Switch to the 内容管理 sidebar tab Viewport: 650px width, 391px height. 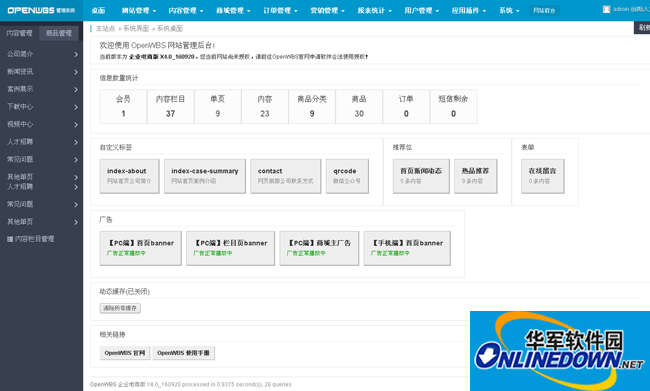[x=19, y=33]
